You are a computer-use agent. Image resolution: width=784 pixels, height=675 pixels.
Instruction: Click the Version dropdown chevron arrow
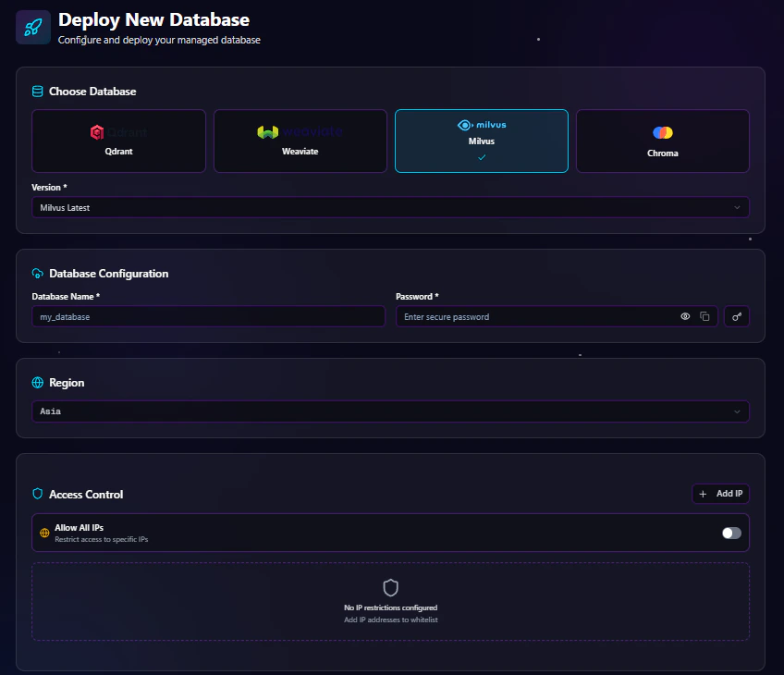pos(737,207)
